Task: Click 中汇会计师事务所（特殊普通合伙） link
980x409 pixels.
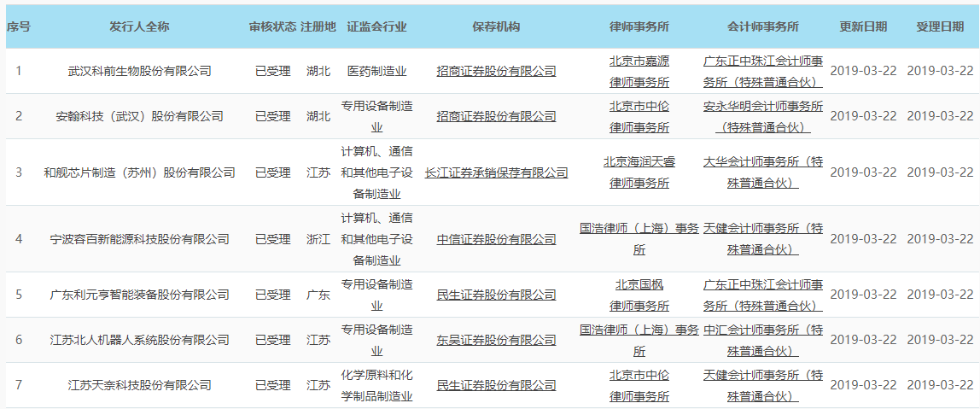Action: pos(763,340)
